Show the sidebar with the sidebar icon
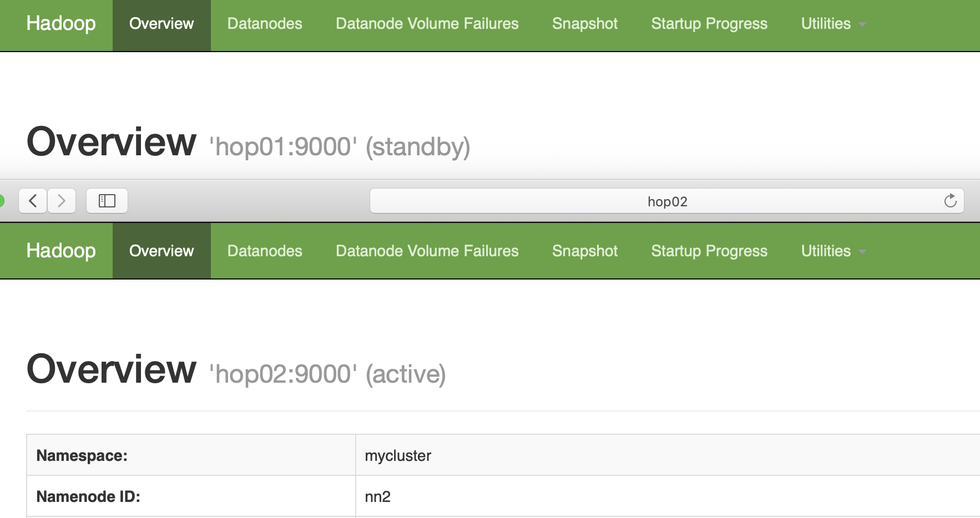This screenshot has width=980, height=518. tap(107, 201)
